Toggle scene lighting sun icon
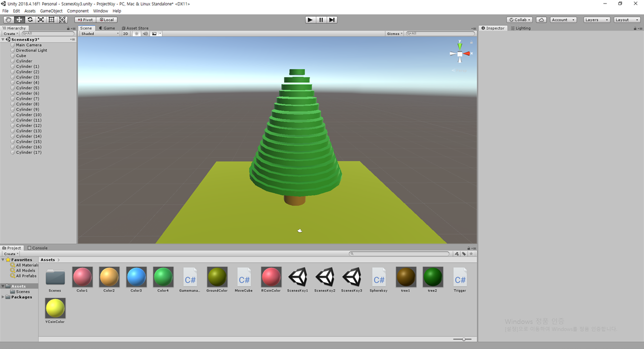 137,34
